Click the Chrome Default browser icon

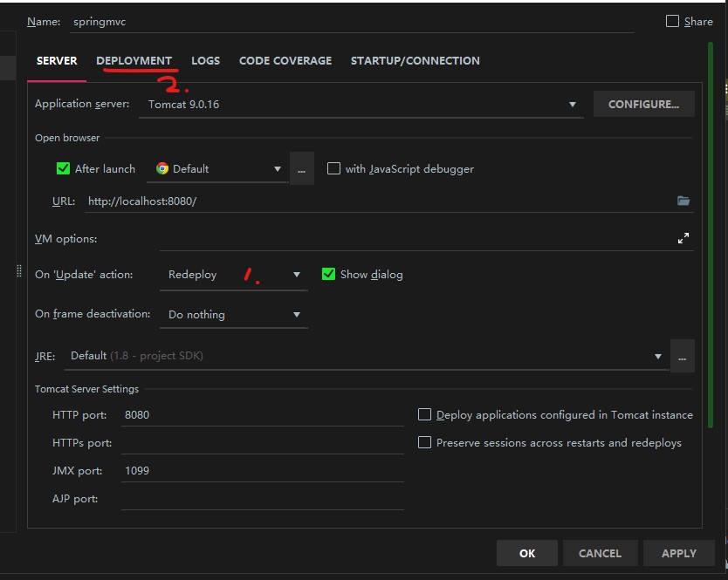162,168
